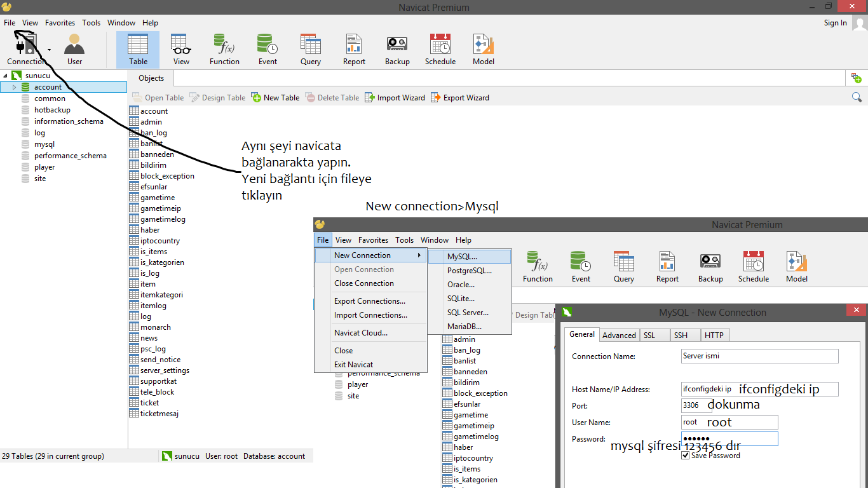Enable the Save Password checkbox
This screenshot has width=868, height=488.
coord(685,455)
